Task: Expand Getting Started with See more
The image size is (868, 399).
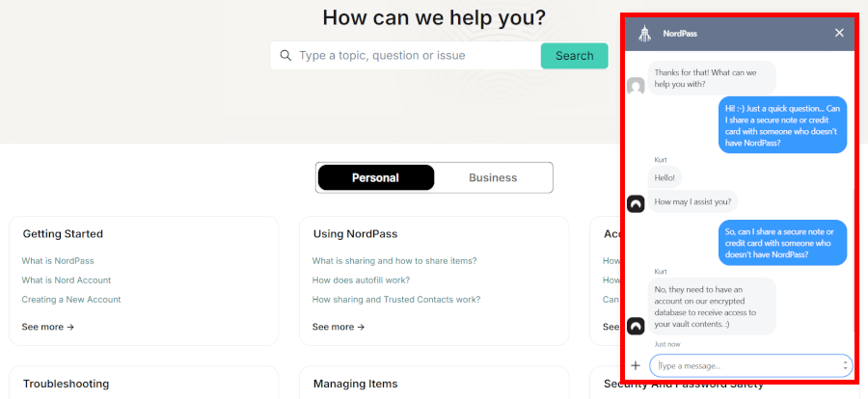Action: [x=48, y=327]
